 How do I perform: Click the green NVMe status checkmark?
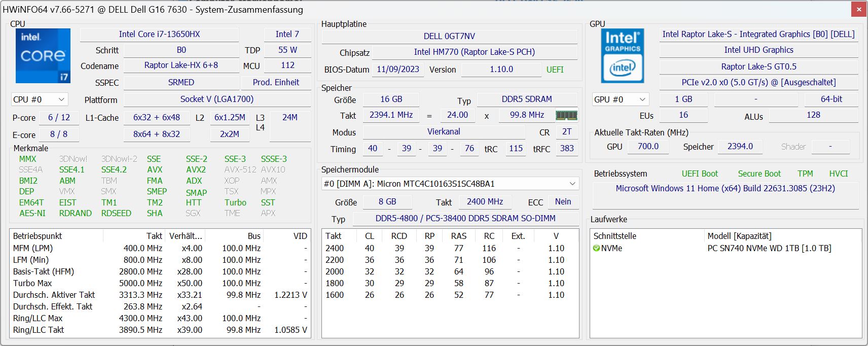(596, 248)
